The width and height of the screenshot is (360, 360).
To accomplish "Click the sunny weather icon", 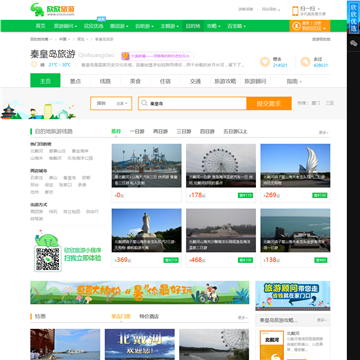I will click(34, 65).
